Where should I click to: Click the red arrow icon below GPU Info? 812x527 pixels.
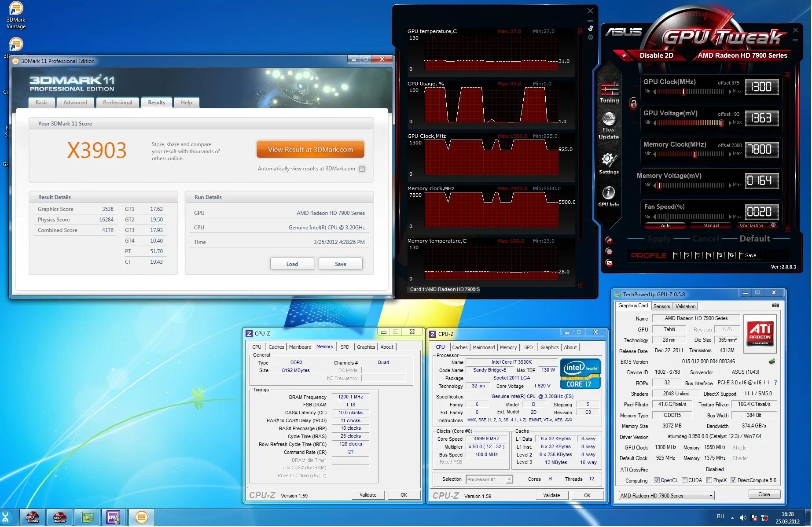tap(609, 240)
